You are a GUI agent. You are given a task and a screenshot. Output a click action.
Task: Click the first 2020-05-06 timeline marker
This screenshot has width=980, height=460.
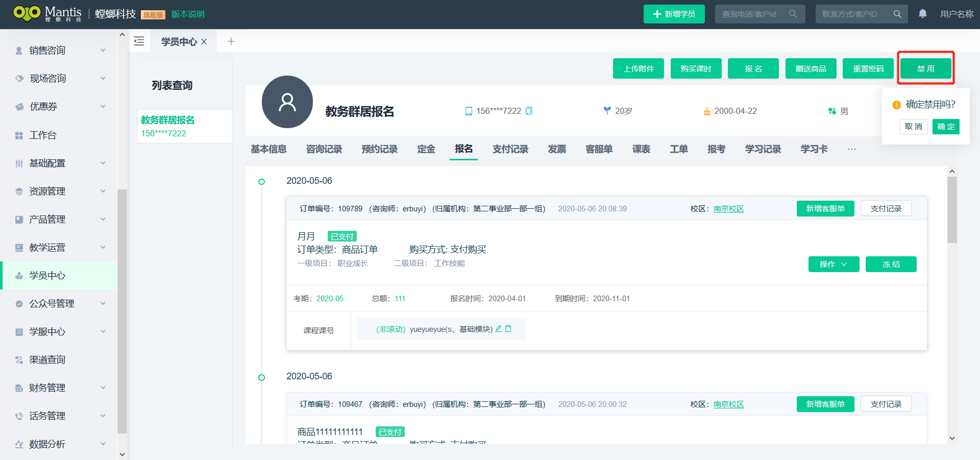pos(261,182)
